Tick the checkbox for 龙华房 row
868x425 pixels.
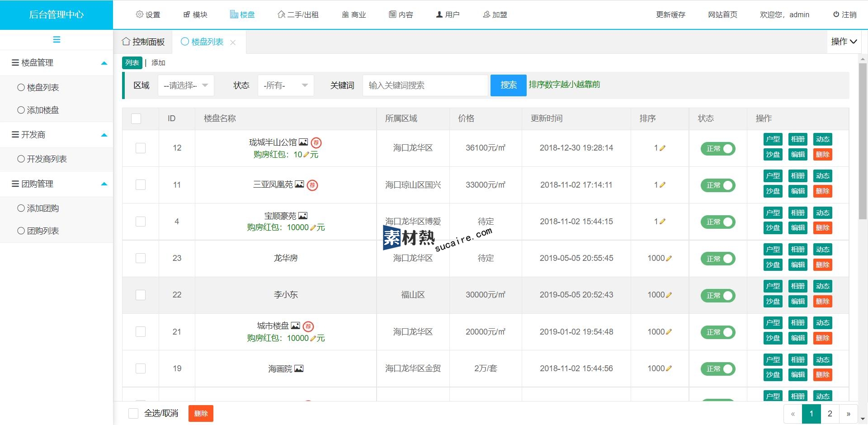pyautogui.click(x=141, y=258)
